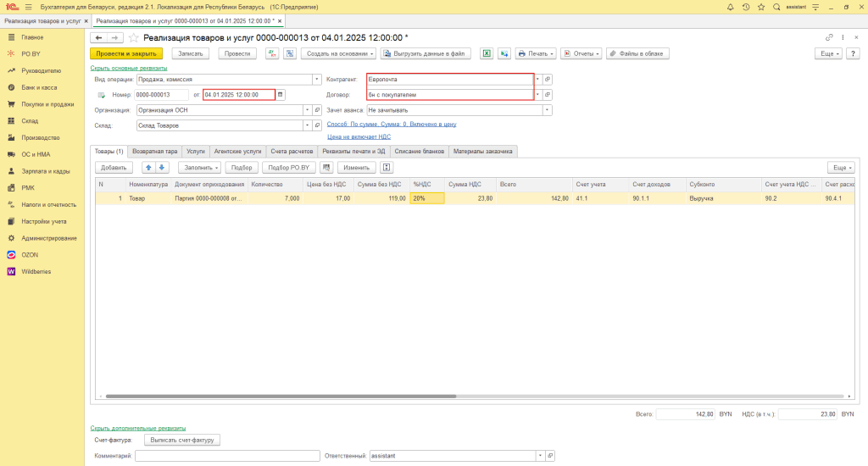Switch to the Списание бланков tab
Viewport: 868px width, 466px height.
(419, 151)
